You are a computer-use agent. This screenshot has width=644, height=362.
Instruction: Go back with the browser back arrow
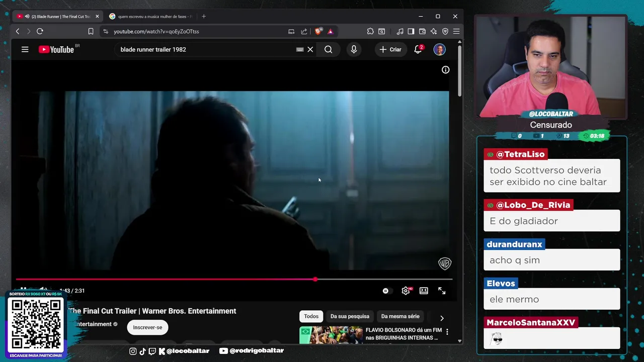(18, 31)
